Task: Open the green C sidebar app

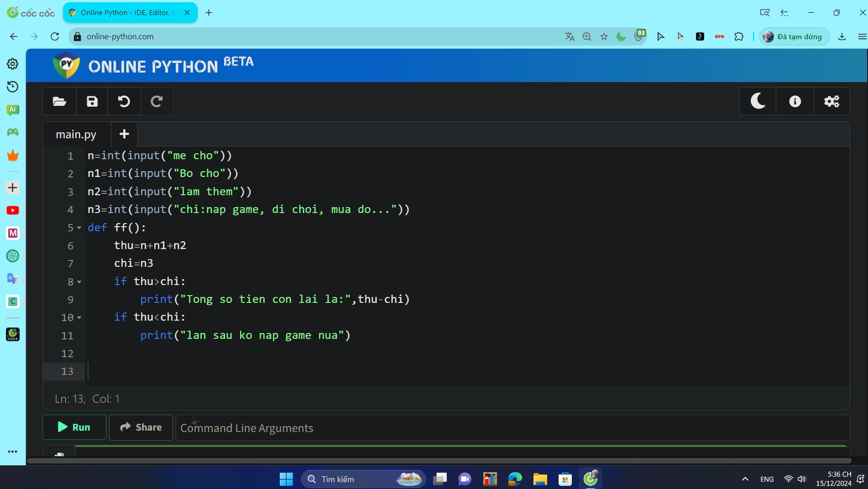Action: point(13,302)
